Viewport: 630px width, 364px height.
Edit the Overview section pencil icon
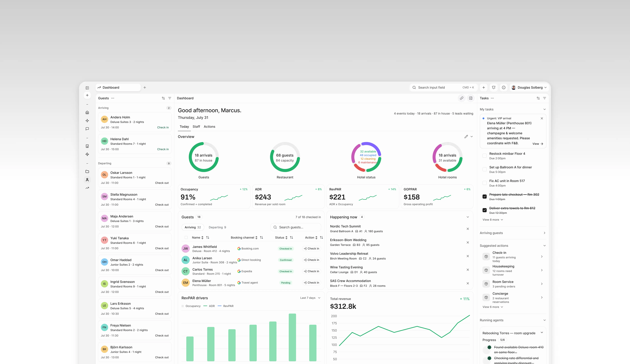[x=466, y=137]
